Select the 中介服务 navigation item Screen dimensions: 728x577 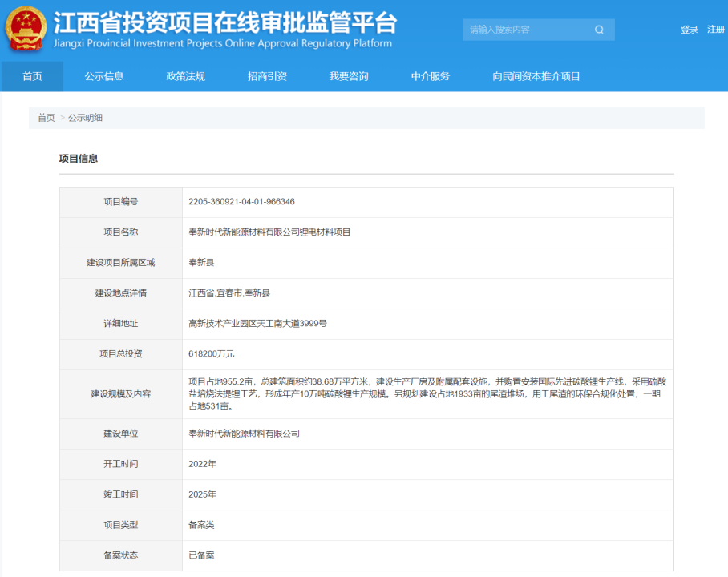[430, 76]
